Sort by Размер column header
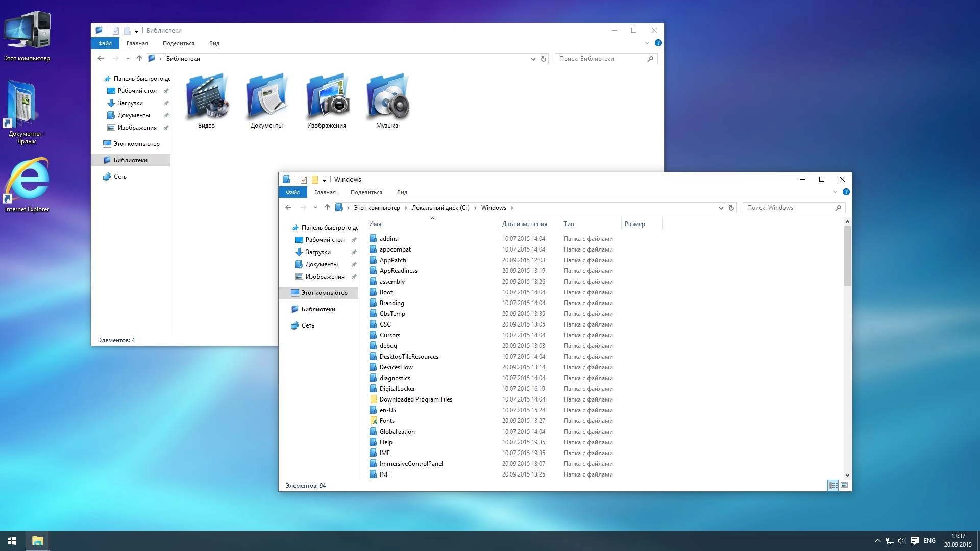980x551 pixels. [642, 224]
